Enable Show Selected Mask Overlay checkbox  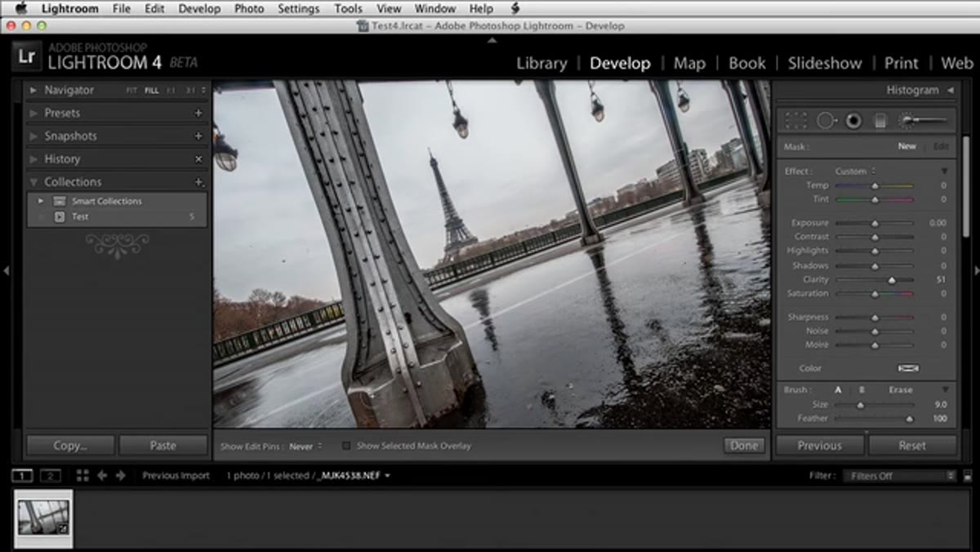(x=346, y=446)
